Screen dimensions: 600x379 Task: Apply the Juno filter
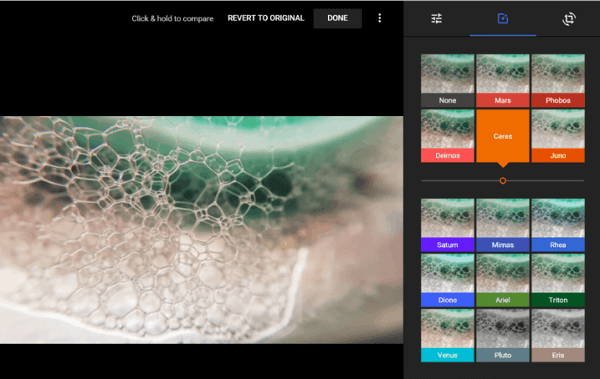[558, 136]
